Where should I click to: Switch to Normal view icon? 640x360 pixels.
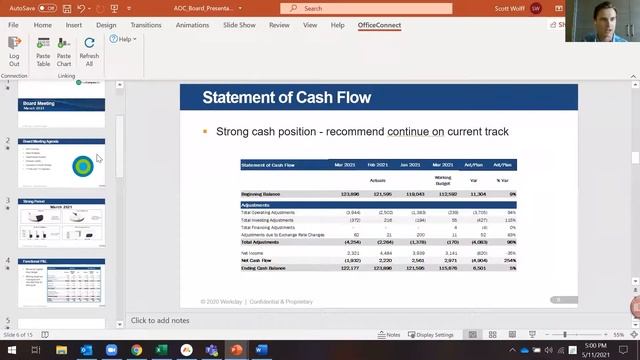pyautogui.click(x=473, y=335)
